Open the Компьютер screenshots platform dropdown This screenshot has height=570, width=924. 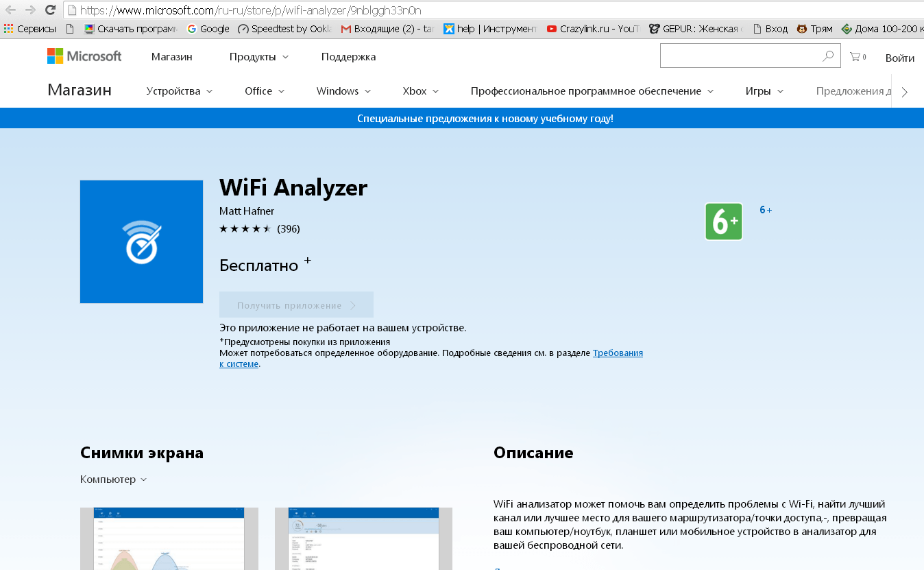coord(113,479)
